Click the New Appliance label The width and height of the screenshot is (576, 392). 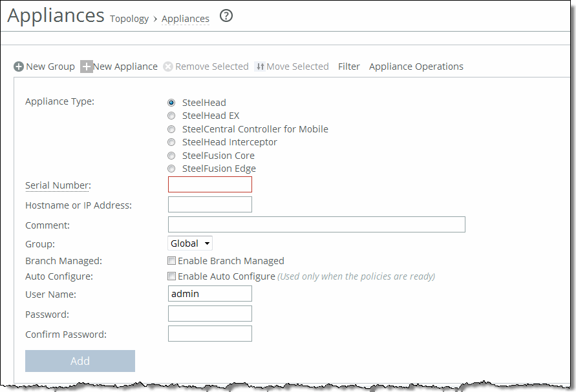click(125, 67)
